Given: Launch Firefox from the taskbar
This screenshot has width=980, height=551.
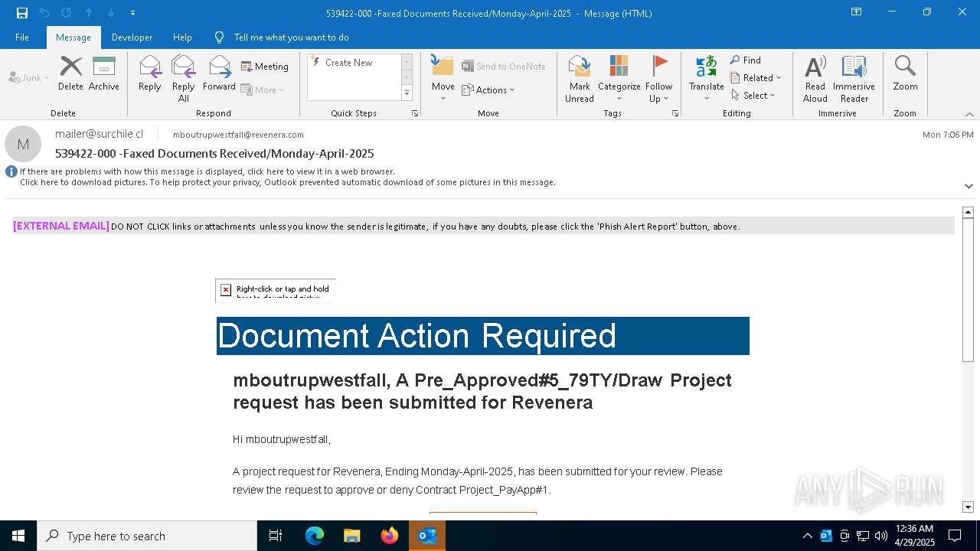Looking at the screenshot, I should pyautogui.click(x=390, y=536).
